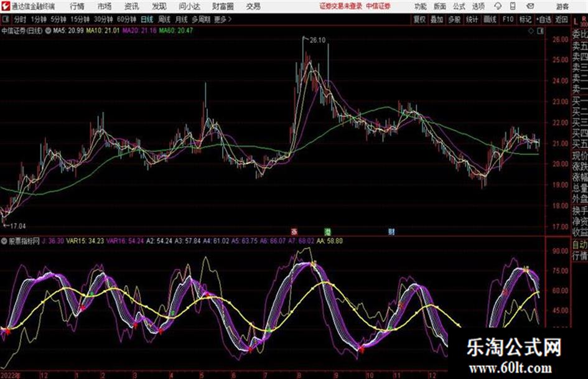Open the 交易 menu
Image resolution: width=588 pixels, height=379 pixels.
point(253,6)
